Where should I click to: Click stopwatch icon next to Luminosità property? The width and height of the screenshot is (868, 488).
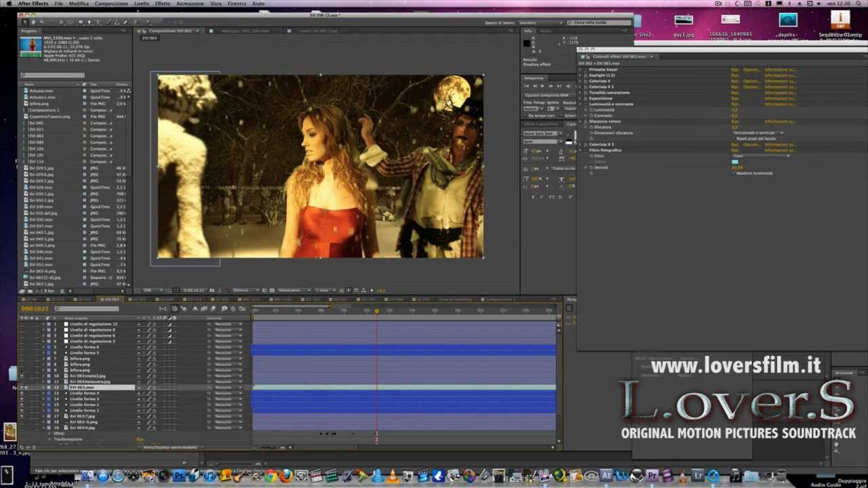[x=591, y=110]
